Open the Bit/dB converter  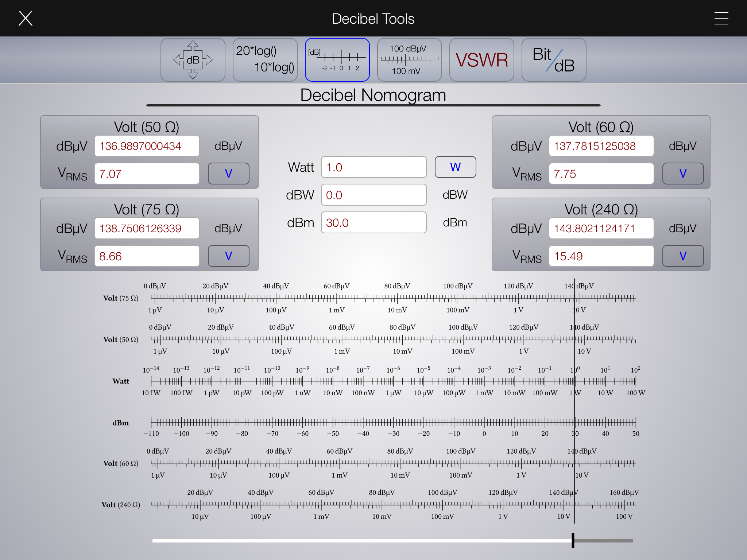tap(554, 60)
